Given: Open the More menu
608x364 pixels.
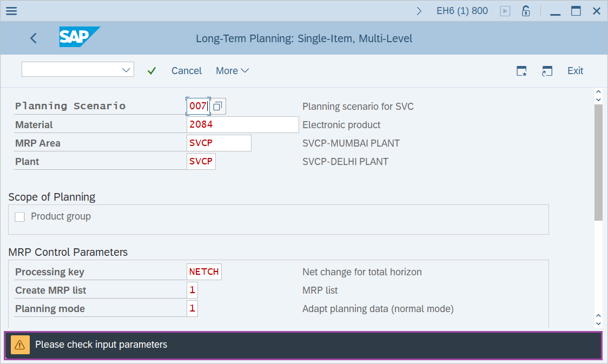Looking at the screenshot, I should click(x=232, y=70).
